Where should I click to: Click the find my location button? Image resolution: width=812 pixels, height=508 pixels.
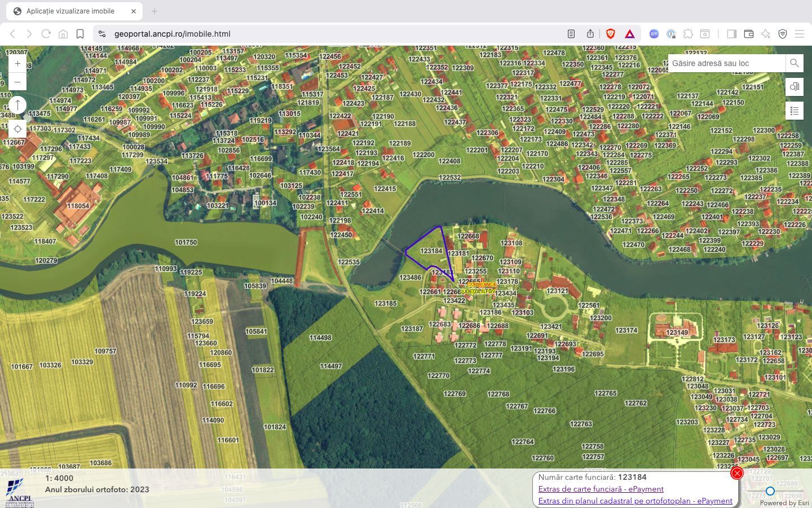(17, 129)
